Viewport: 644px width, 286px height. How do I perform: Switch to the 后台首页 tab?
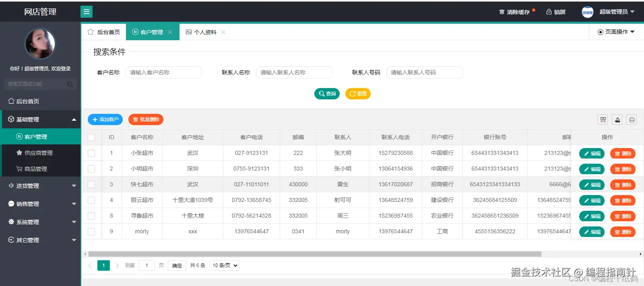point(104,32)
